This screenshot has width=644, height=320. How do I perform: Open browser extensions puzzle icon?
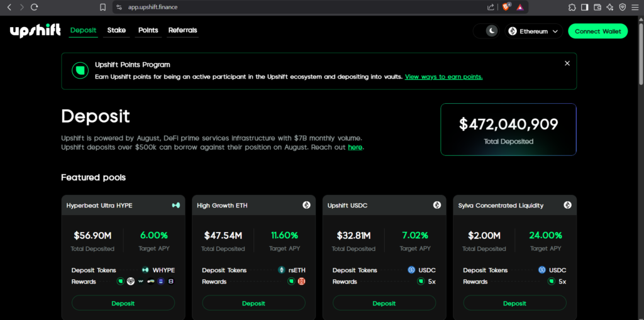[572, 7]
